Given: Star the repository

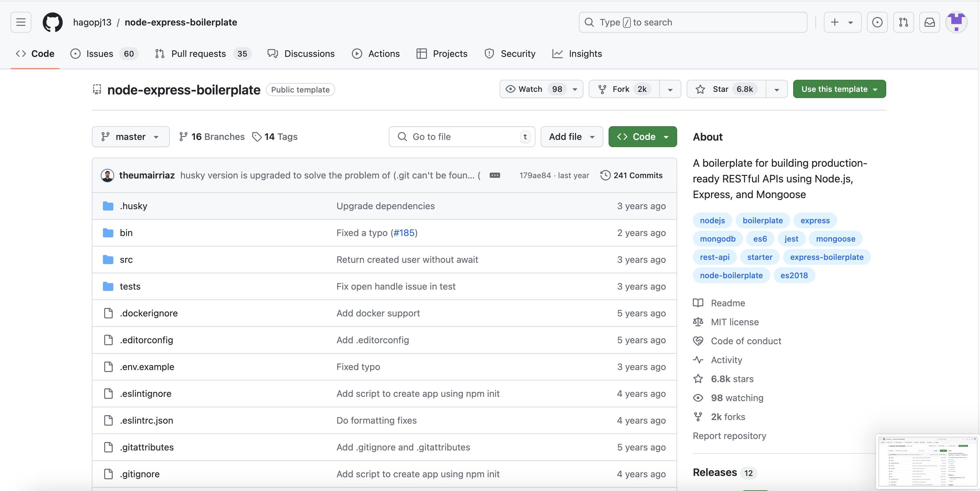Looking at the screenshot, I should tap(726, 89).
